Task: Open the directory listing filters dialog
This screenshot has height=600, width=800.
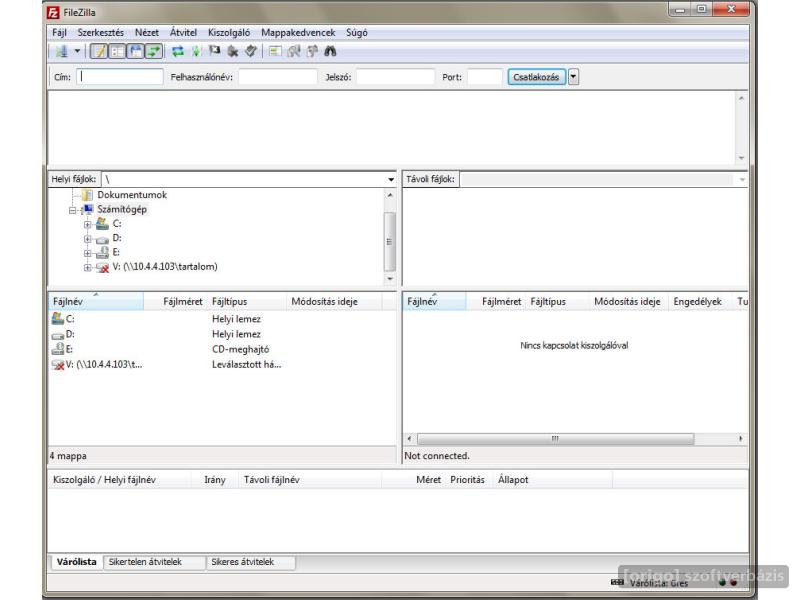Action: click(275, 51)
